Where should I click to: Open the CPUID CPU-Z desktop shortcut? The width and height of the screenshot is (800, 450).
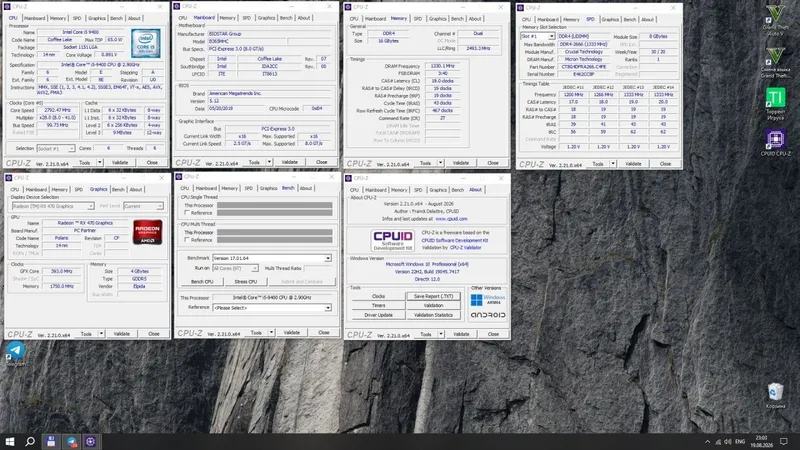point(776,142)
